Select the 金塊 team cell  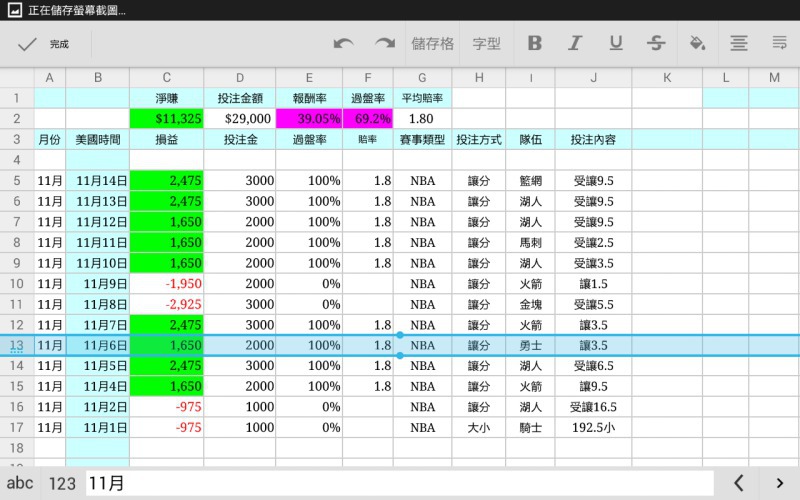(530, 305)
